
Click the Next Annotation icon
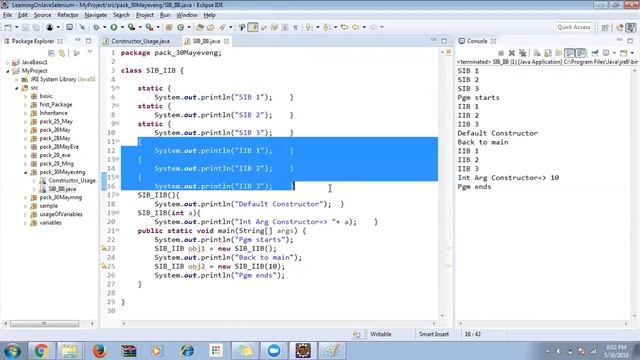click(x=309, y=27)
